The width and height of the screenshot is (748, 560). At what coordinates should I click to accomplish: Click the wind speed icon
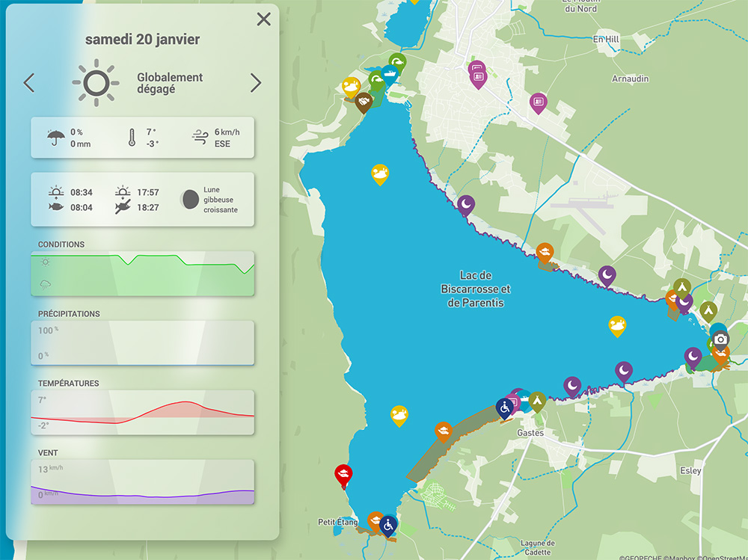pyautogui.click(x=200, y=138)
